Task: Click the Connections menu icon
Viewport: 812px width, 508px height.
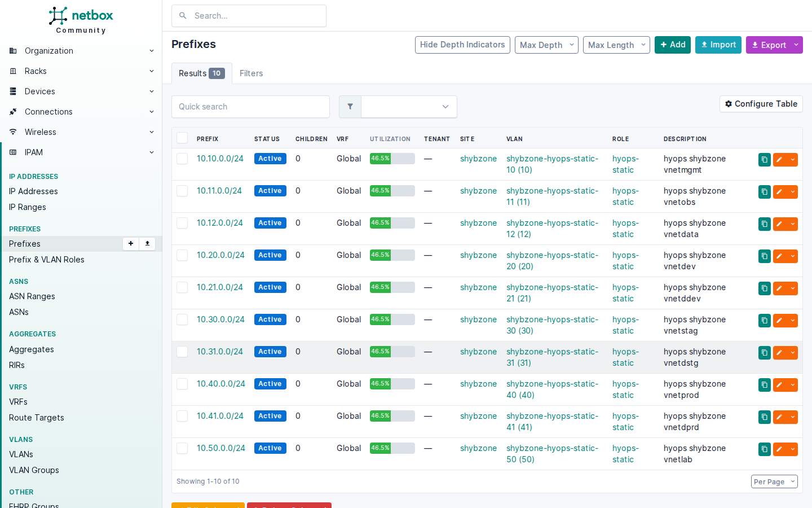Action: point(13,112)
